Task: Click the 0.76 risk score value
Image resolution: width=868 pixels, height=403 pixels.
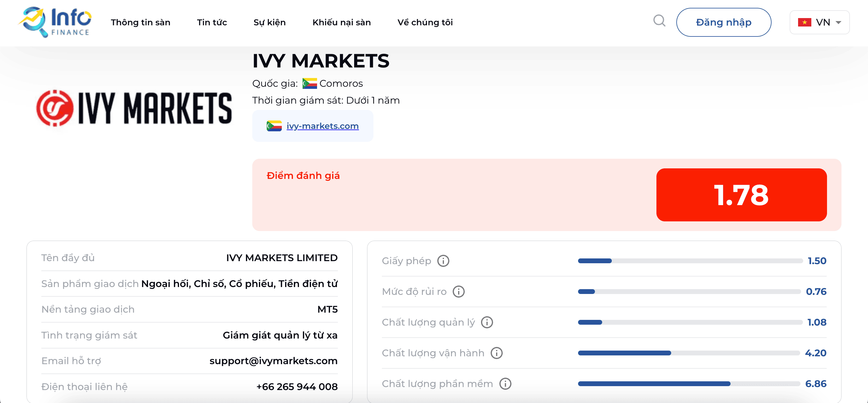Action: [x=816, y=291]
